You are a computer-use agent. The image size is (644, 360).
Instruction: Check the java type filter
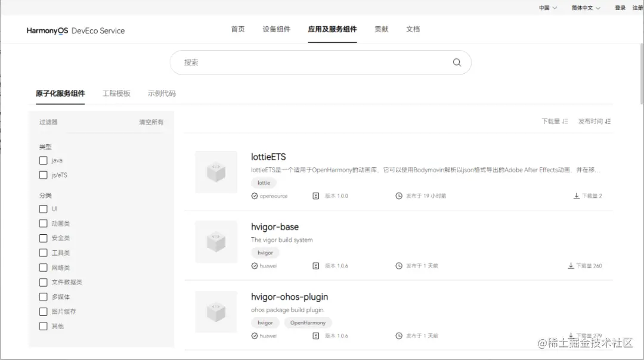tap(43, 160)
